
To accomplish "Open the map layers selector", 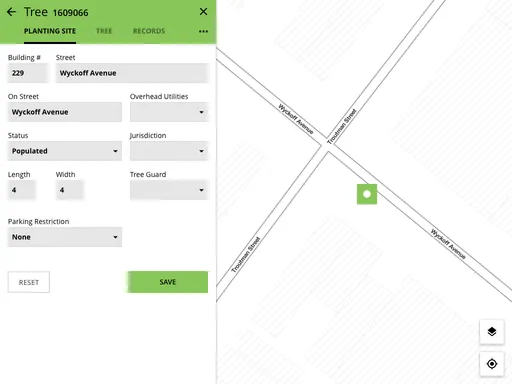I will pyautogui.click(x=492, y=332).
